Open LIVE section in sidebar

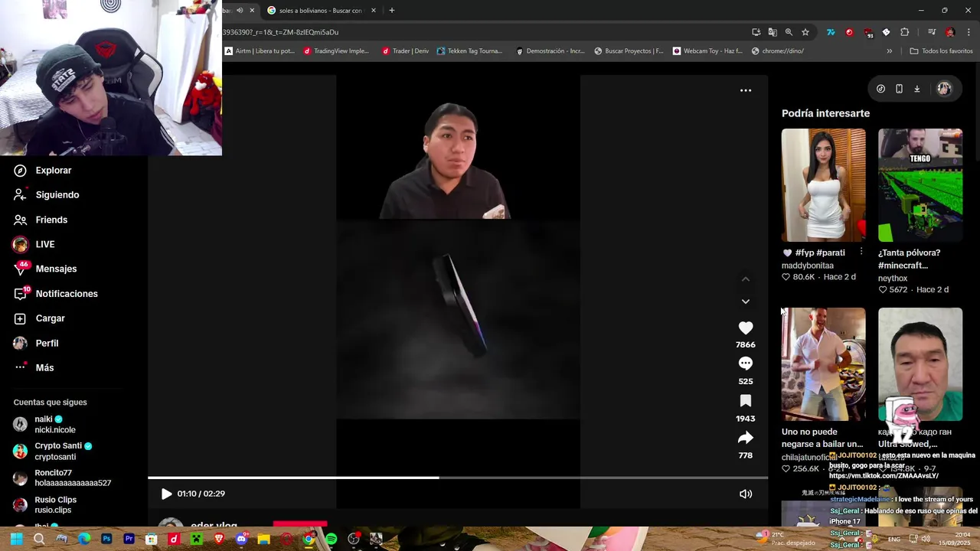coord(34,244)
